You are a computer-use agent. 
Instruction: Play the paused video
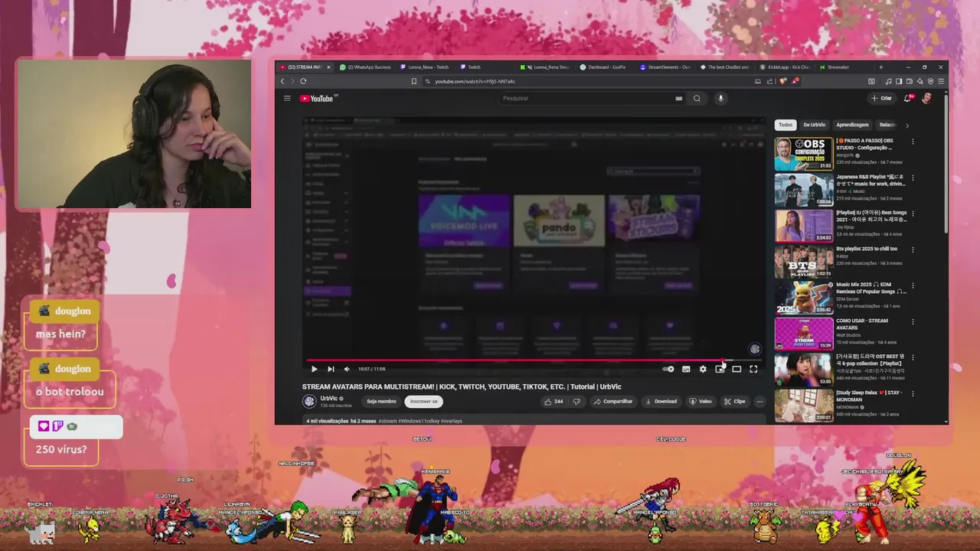[x=314, y=369]
